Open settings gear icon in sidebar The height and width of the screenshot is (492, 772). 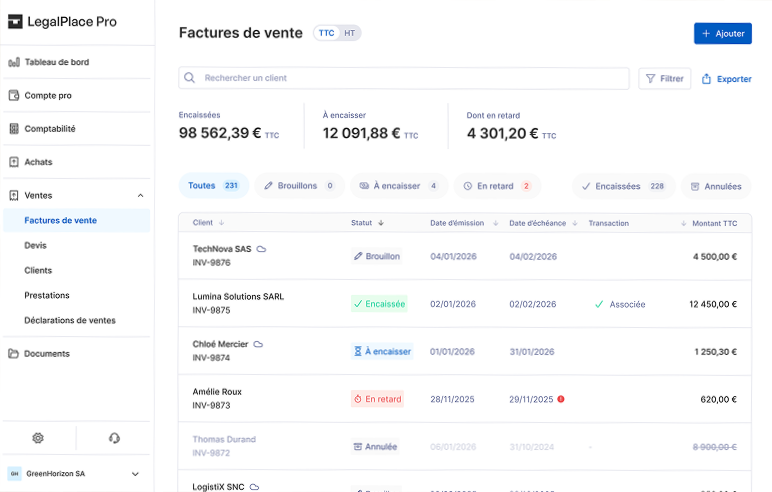(38, 438)
